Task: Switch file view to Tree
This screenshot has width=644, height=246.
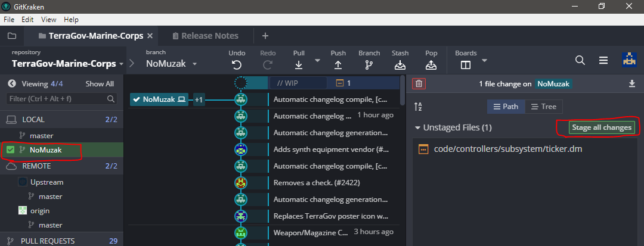Action: (543, 107)
